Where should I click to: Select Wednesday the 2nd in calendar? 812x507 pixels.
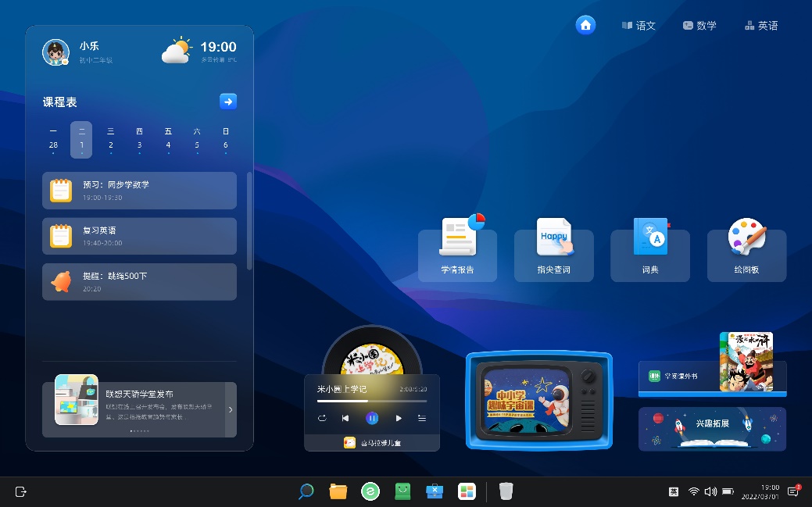pos(111,140)
